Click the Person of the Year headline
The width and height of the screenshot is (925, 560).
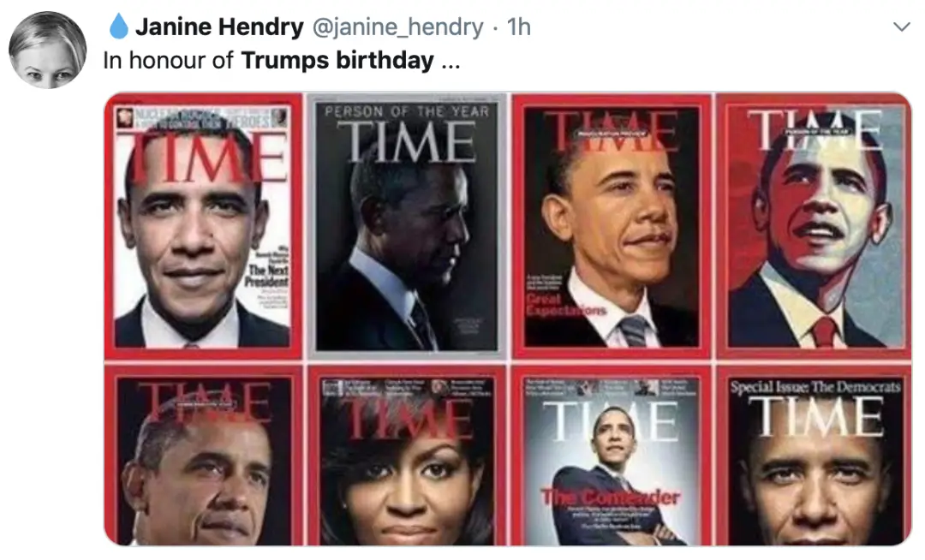pos(407,111)
